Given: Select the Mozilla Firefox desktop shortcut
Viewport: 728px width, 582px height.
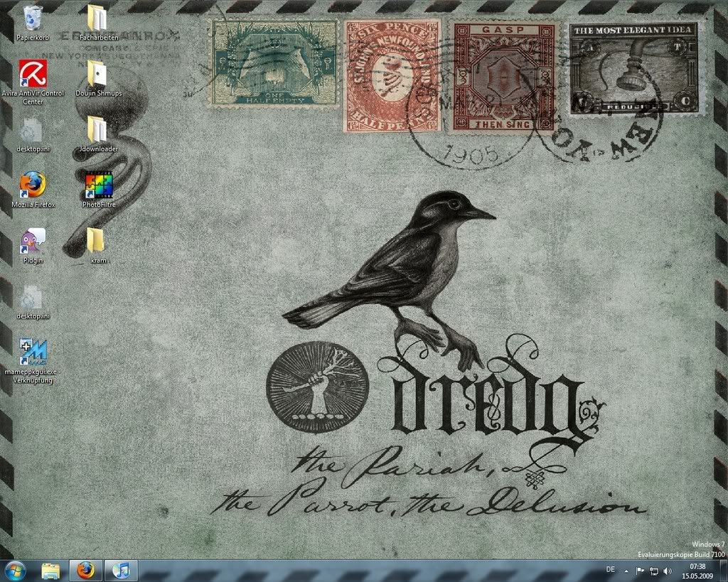Looking at the screenshot, I should 33,185.
